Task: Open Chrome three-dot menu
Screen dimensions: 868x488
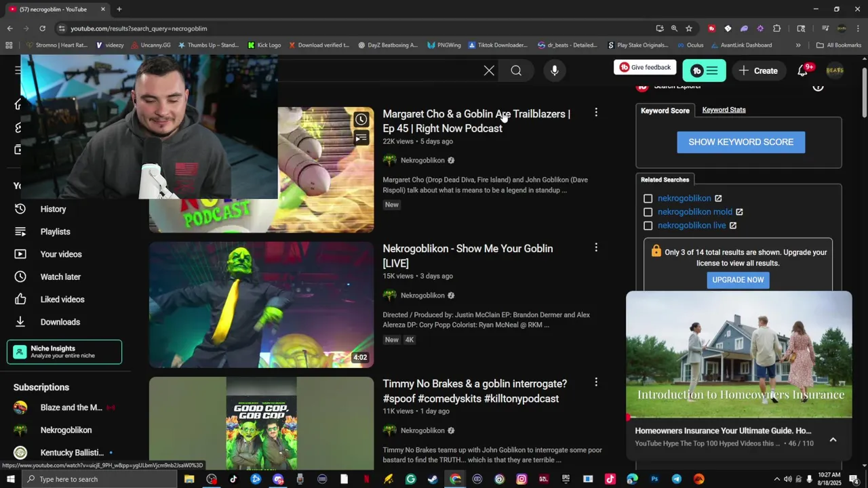Action: pyautogui.click(x=859, y=28)
